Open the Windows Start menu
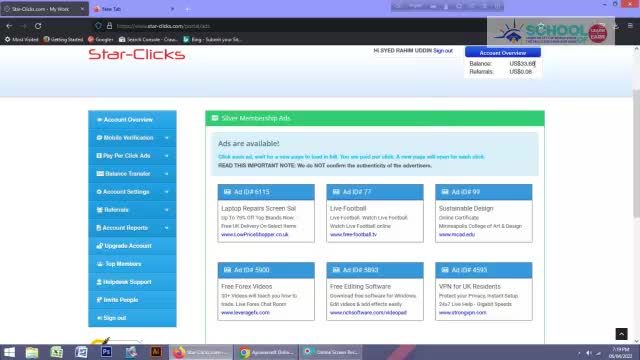640x360 pixels. [9, 352]
